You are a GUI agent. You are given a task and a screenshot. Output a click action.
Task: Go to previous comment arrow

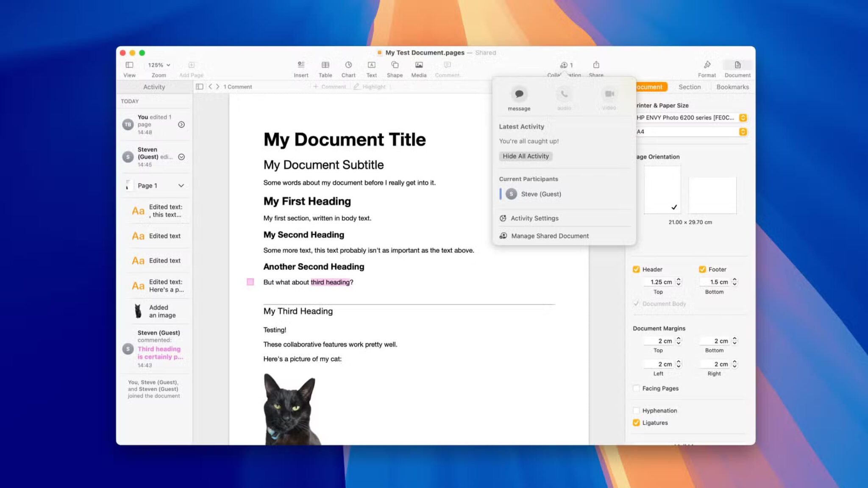click(210, 86)
